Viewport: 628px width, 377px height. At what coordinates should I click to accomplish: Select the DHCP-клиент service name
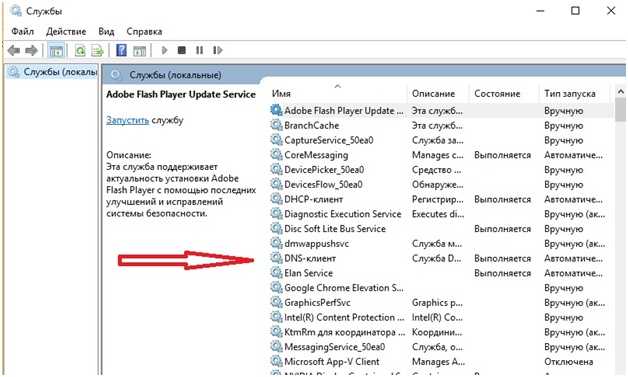pos(314,199)
